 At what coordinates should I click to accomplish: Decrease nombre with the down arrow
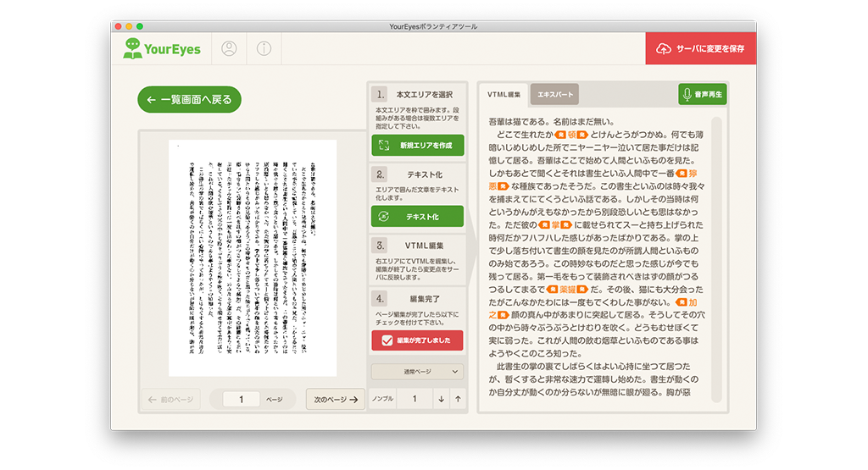tap(441, 399)
